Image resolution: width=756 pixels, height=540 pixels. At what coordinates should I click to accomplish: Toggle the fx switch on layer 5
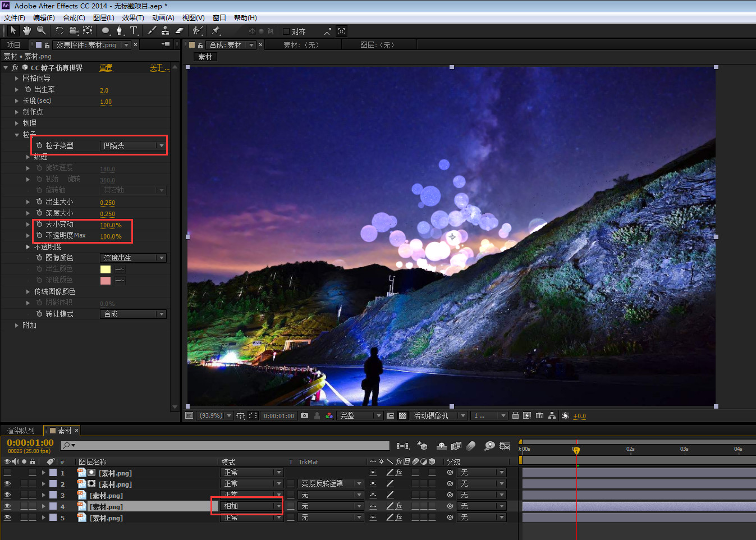(x=399, y=518)
